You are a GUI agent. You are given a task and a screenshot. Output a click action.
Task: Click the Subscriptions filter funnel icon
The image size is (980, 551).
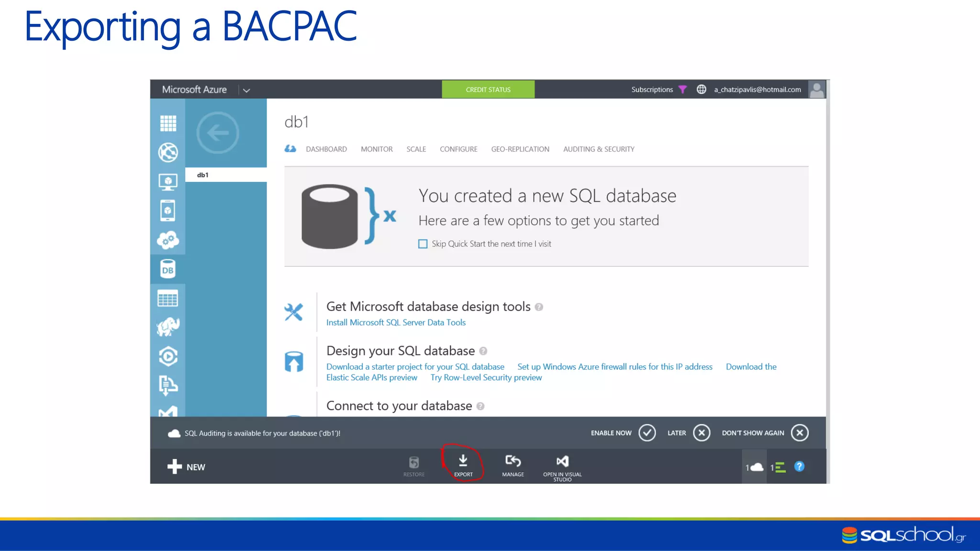[682, 89]
